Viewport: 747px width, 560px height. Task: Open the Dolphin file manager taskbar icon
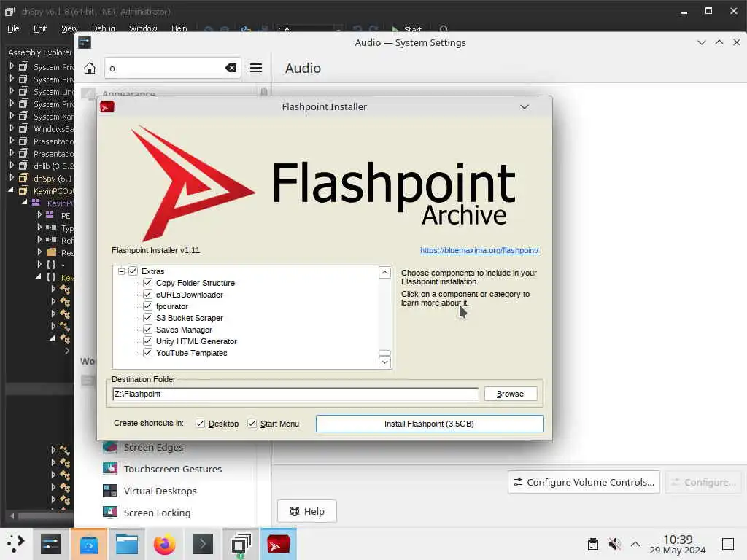(127, 544)
